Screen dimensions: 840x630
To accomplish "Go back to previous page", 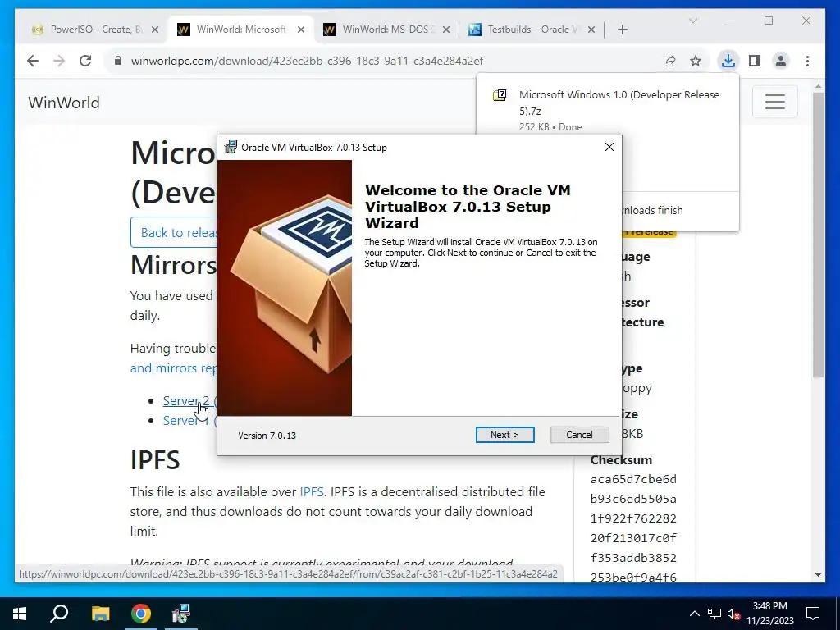I will coord(33,61).
